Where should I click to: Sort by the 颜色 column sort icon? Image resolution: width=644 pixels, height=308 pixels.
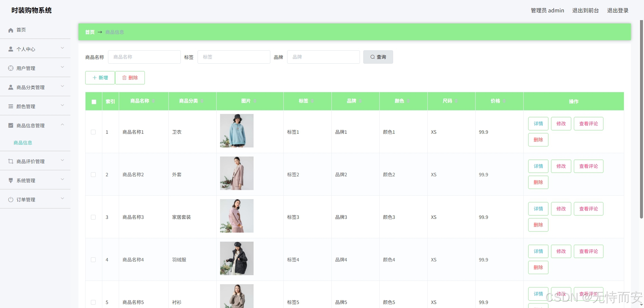408,101
